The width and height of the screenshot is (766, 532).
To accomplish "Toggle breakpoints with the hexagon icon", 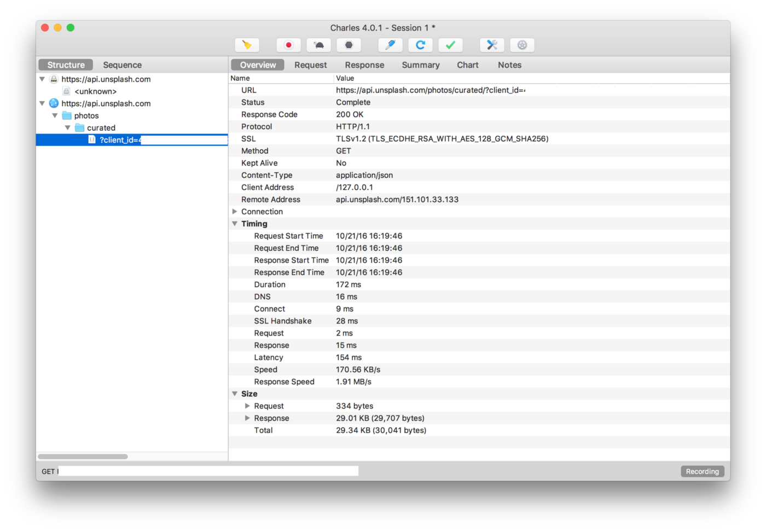I will coord(349,45).
